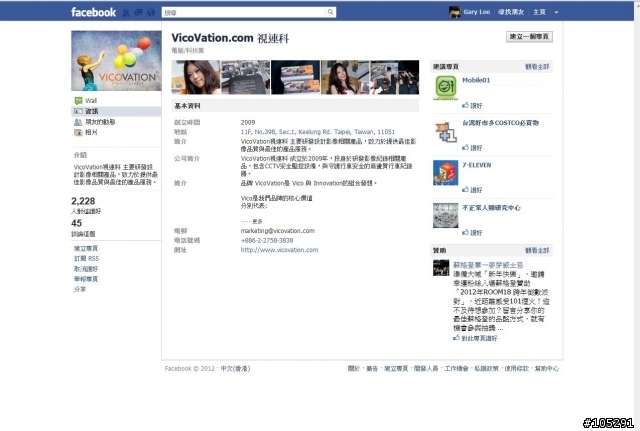
Task: Open http://www.vicovation.com website link
Action: 279,250
